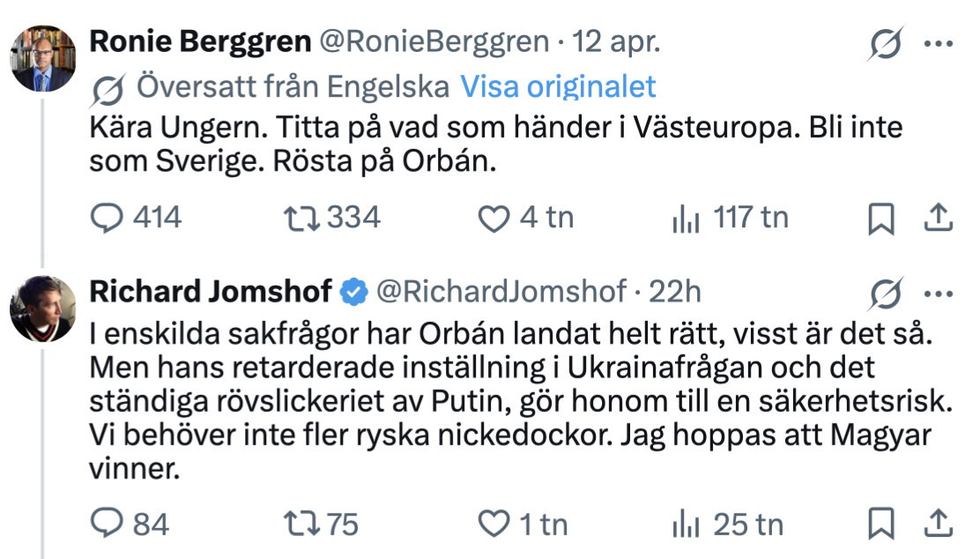Open @RonieBerggren profile handle
Screen dimensions: 980x559
[x=435, y=41]
